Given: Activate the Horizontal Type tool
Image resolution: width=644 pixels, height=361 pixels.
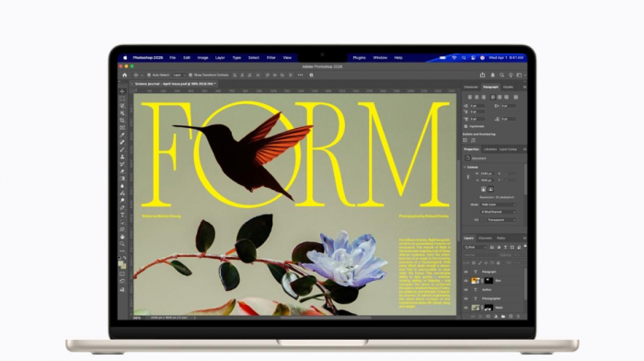Looking at the screenshot, I should pyautogui.click(x=122, y=215).
